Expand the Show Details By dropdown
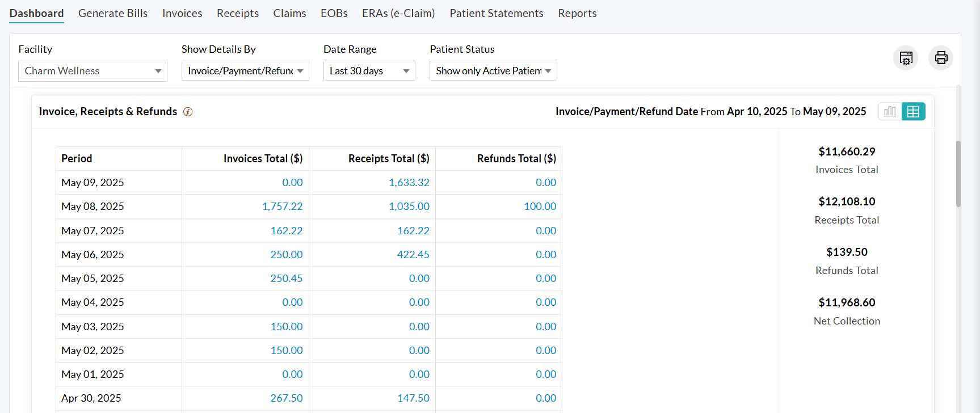 (x=245, y=71)
